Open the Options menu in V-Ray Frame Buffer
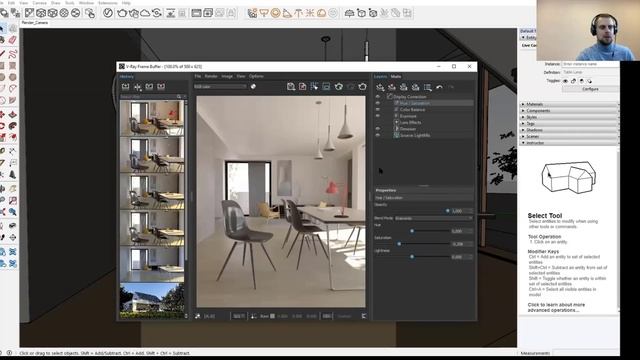Viewport: 640px width, 360px height. [256, 76]
